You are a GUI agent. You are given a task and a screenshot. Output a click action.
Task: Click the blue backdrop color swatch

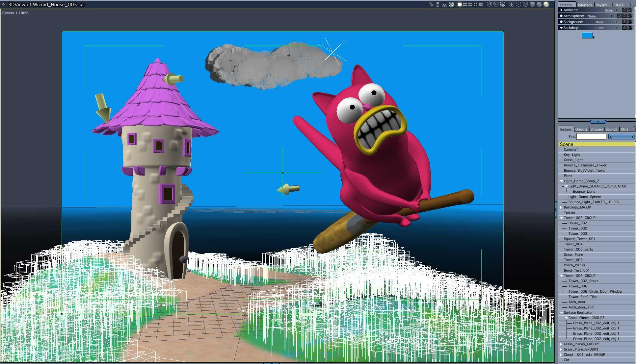587,36
